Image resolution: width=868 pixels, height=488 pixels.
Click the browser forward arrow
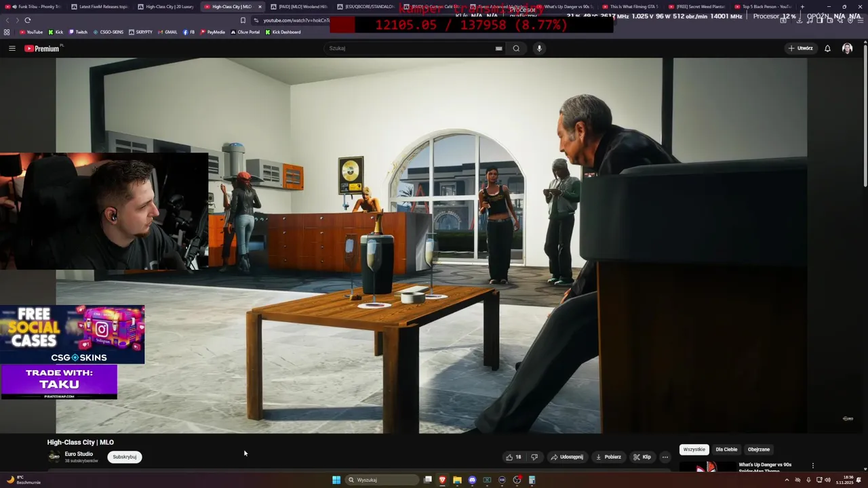(17, 20)
